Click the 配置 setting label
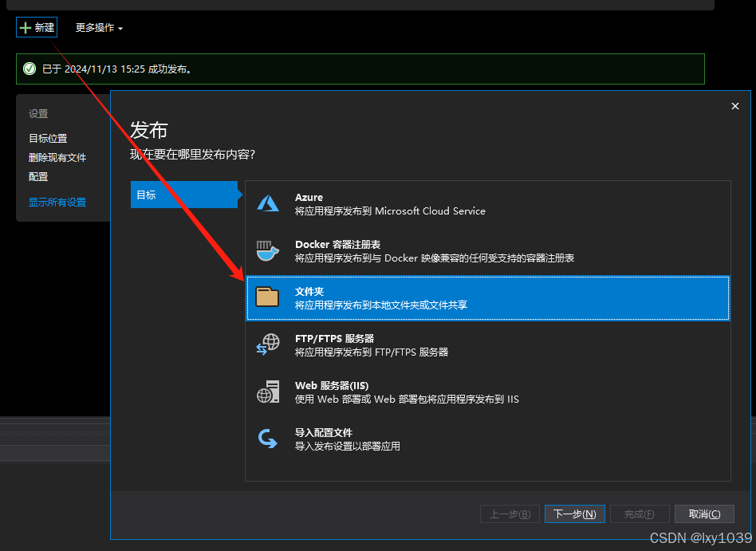Image resolution: width=756 pixels, height=551 pixels. [x=38, y=177]
